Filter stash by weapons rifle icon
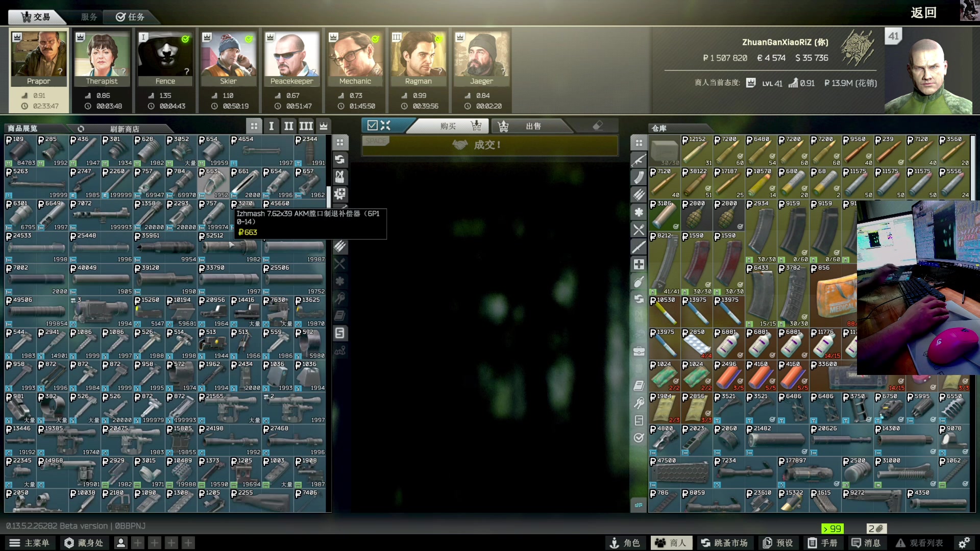 [639, 160]
